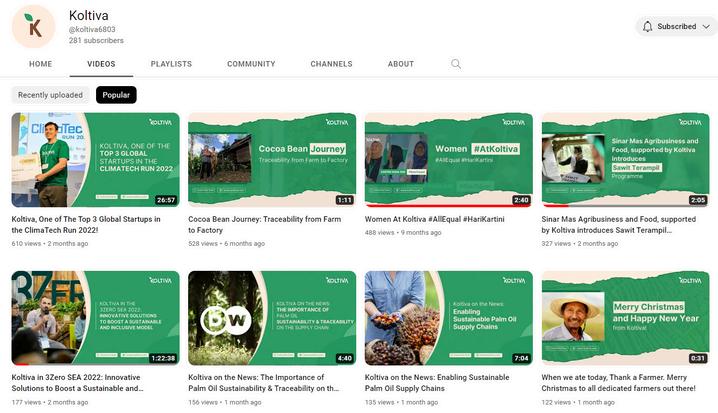Click the 1:22:38 duration badge
Screen dimensions: 718x413
point(163,358)
